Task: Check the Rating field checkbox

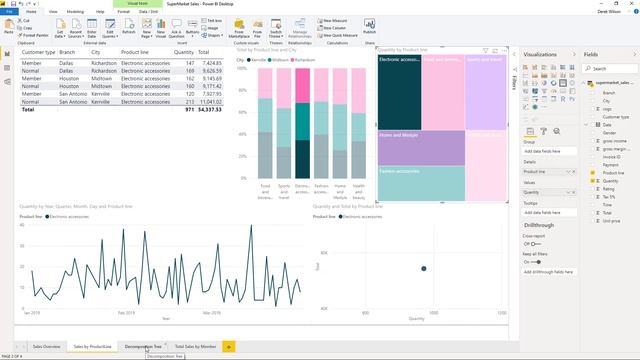Action: (593, 189)
